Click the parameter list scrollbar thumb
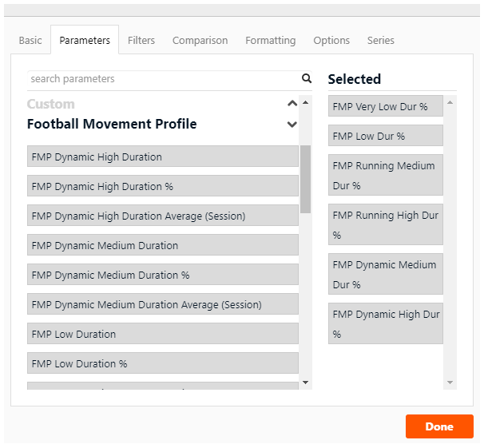The height and width of the screenshot is (448, 484). click(305, 180)
